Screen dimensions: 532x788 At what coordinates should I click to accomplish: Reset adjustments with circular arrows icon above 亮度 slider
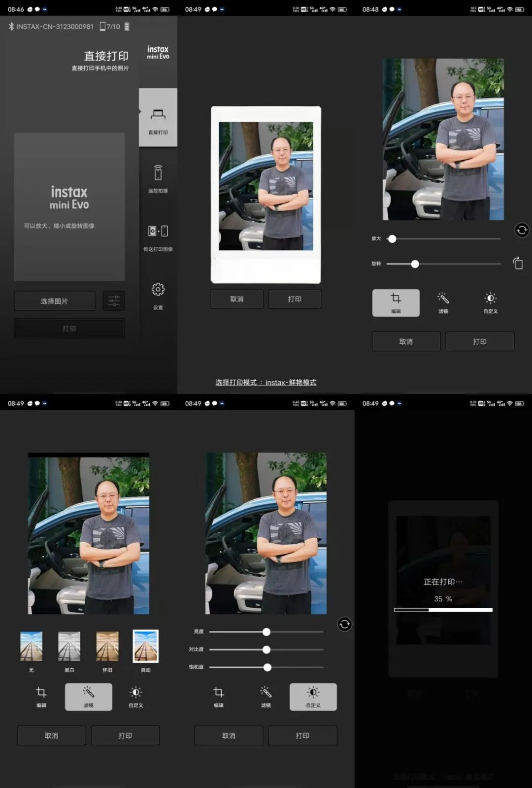(x=344, y=624)
